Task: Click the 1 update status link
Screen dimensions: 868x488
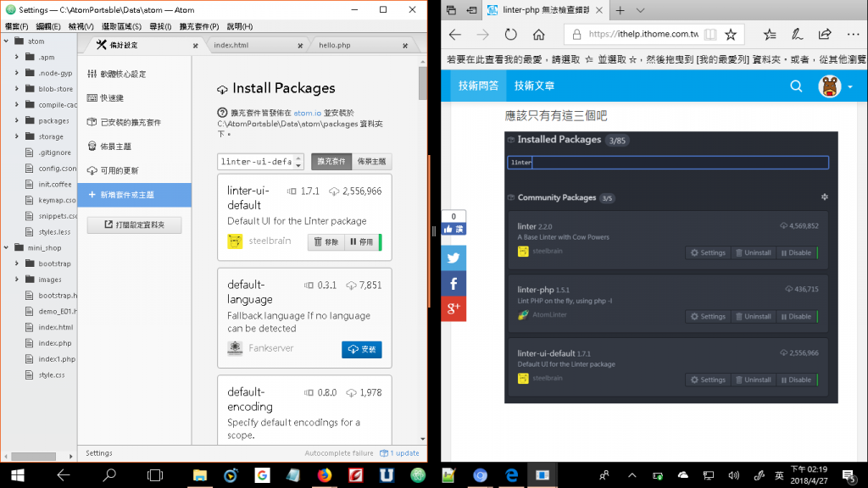Action: (x=399, y=453)
